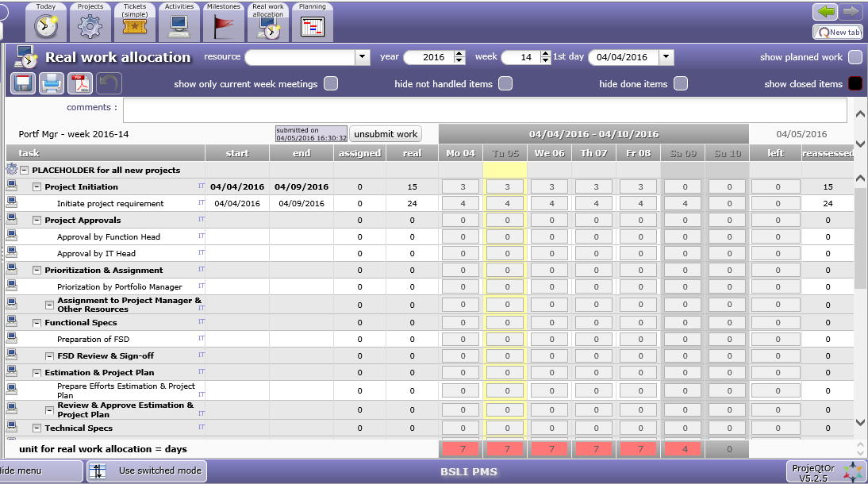Enable the show planned work checkbox
Viewport: 868px width, 484px height.
(855, 57)
